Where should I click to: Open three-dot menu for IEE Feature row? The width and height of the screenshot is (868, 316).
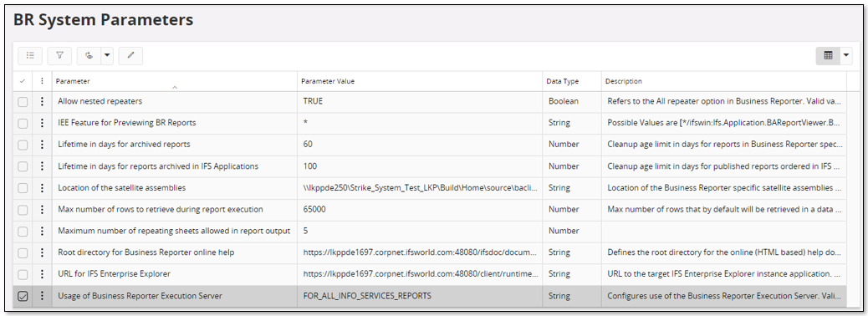pos(42,124)
